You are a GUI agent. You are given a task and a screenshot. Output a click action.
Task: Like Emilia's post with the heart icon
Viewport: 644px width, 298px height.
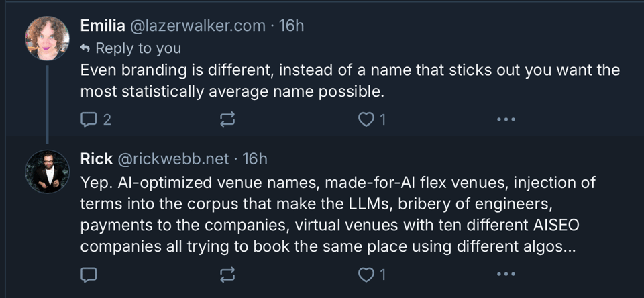pyautogui.click(x=366, y=121)
